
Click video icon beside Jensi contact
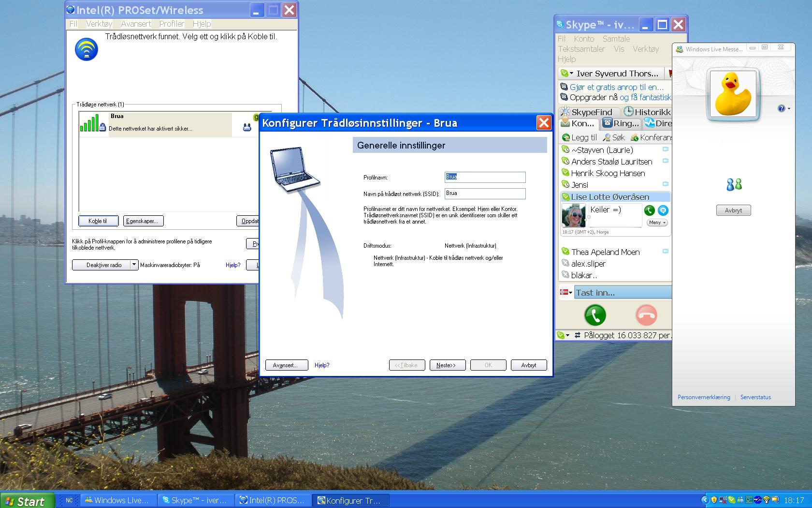(x=666, y=184)
